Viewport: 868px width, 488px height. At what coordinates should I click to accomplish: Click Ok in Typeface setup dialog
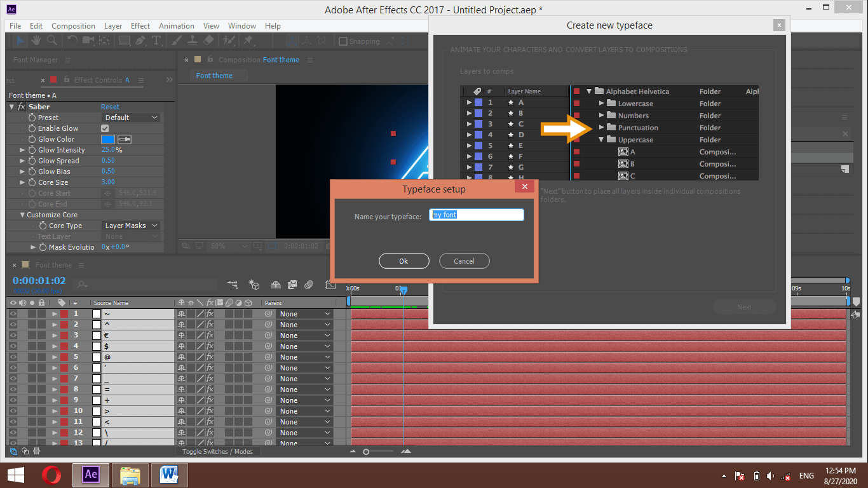click(x=403, y=261)
